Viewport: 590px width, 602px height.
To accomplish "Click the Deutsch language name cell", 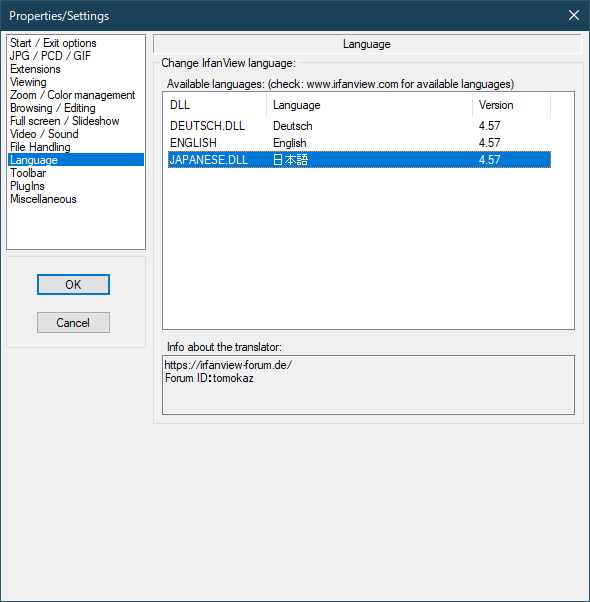I will tap(293, 126).
